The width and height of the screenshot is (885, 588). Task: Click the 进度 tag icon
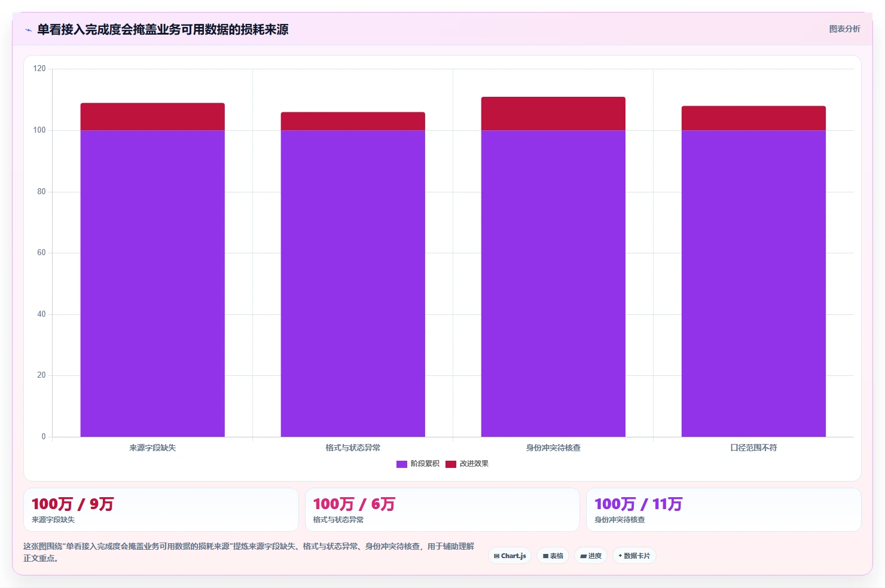[x=583, y=556]
